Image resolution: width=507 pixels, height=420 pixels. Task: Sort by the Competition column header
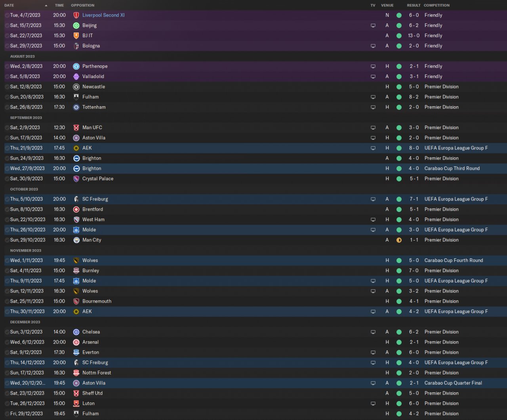(436, 6)
